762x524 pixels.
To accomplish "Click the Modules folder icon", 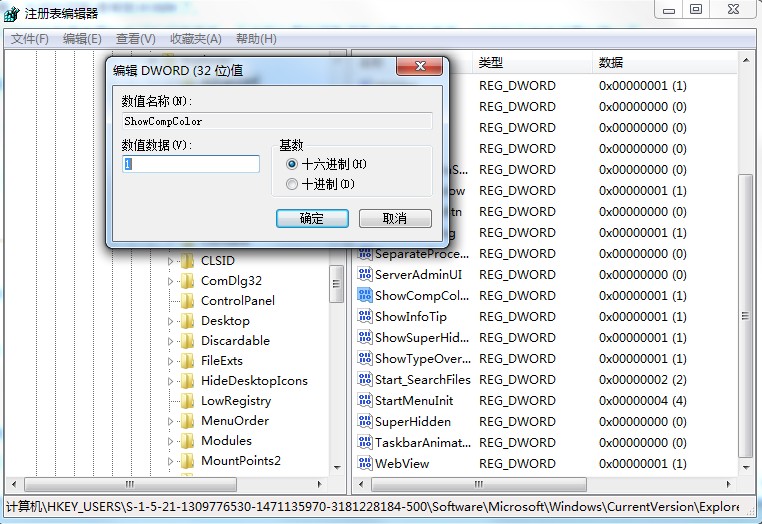I will point(188,441).
